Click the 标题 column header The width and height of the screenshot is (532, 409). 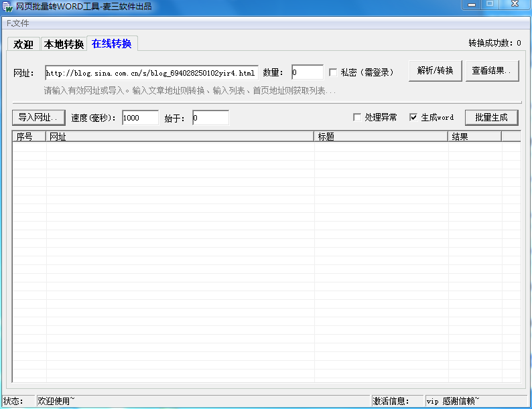(x=381, y=137)
